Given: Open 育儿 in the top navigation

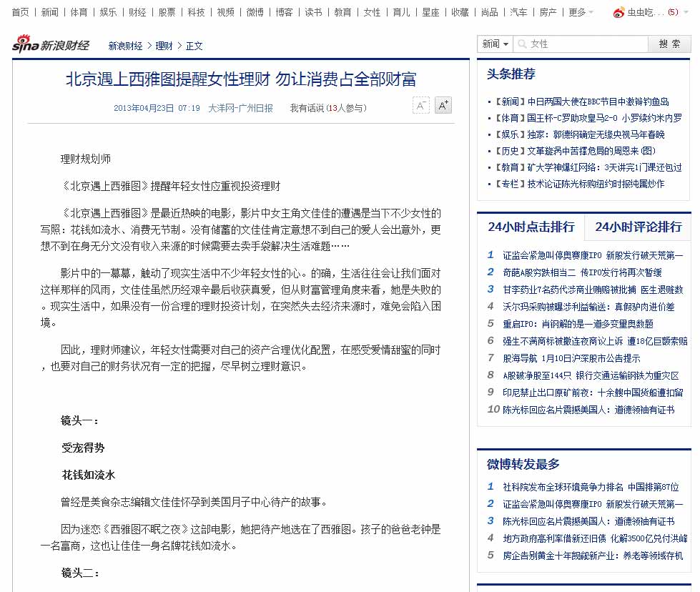Looking at the screenshot, I should pos(401,12).
